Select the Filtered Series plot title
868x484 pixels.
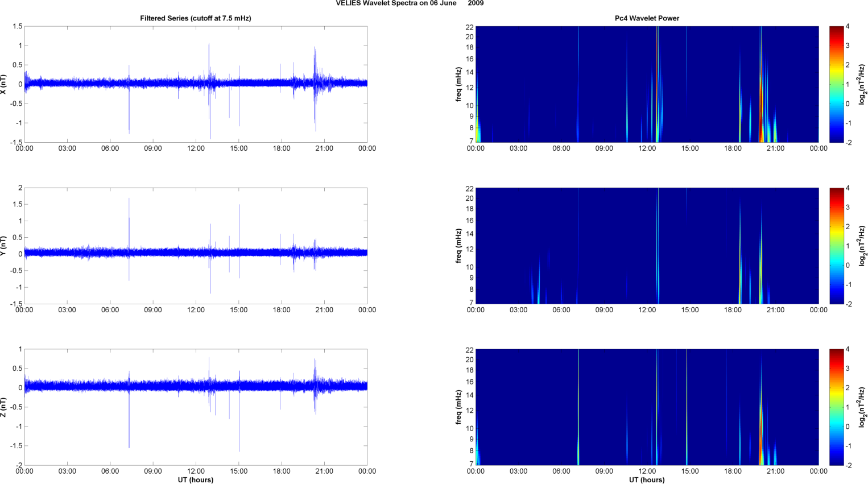pos(195,18)
